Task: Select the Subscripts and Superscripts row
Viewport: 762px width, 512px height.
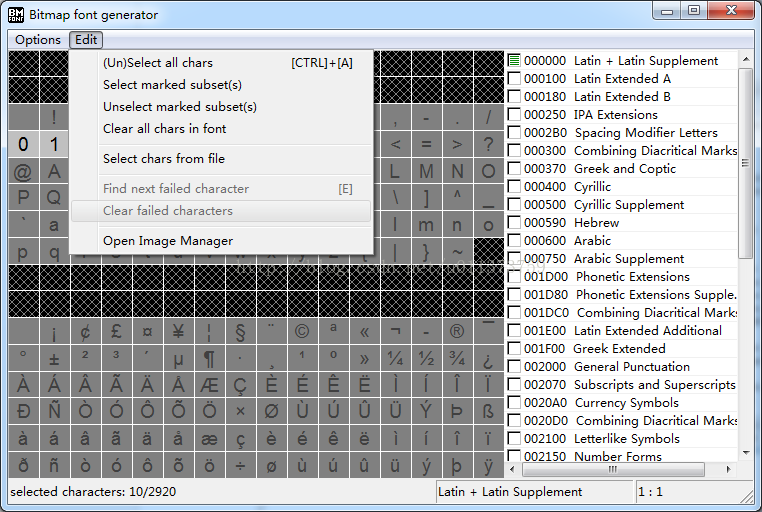Action: pos(622,385)
